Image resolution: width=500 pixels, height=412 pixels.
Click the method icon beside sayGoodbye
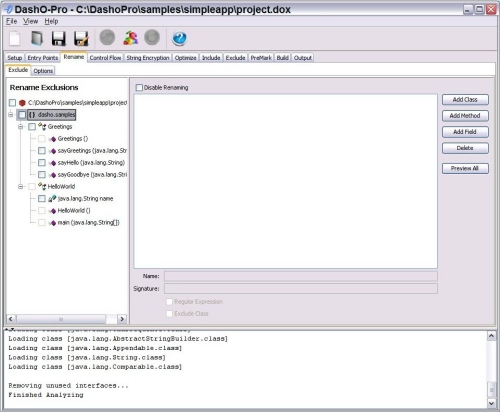52,175
